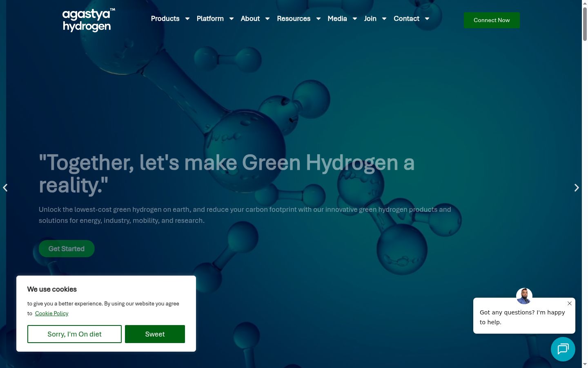
Task: Click the Agastya Hydrogen logo
Action: (x=89, y=20)
